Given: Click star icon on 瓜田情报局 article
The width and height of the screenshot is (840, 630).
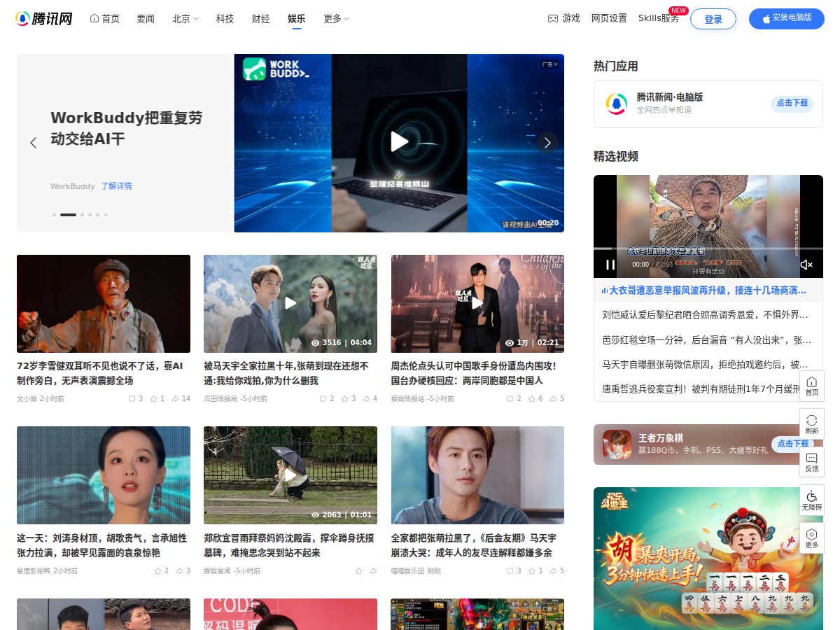Looking at the screenshot, I should point(344,398).
